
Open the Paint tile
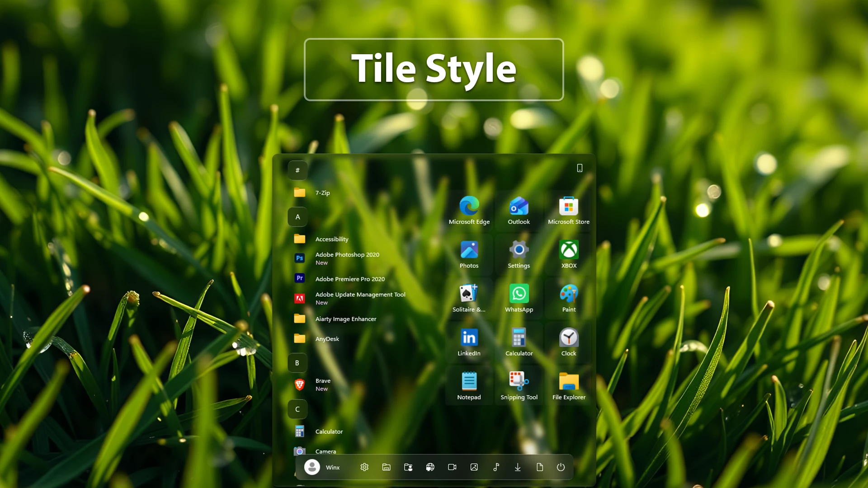pos(569,298)
